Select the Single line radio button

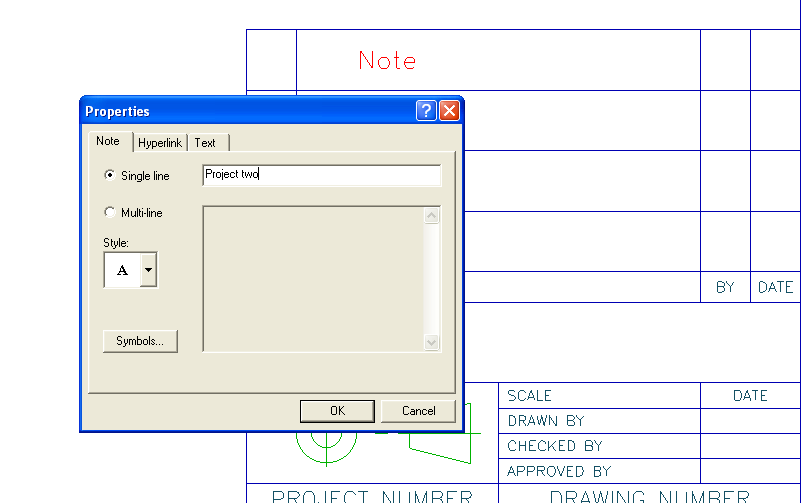110,175
